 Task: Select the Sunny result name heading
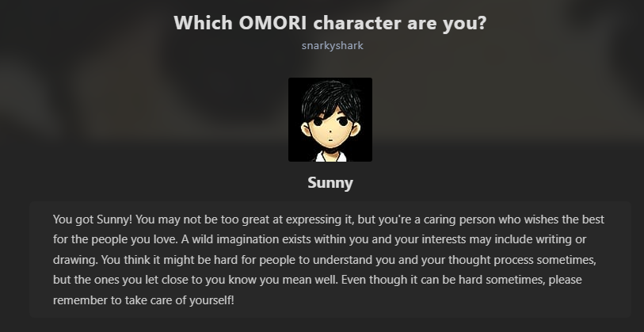tap(330, 183)
